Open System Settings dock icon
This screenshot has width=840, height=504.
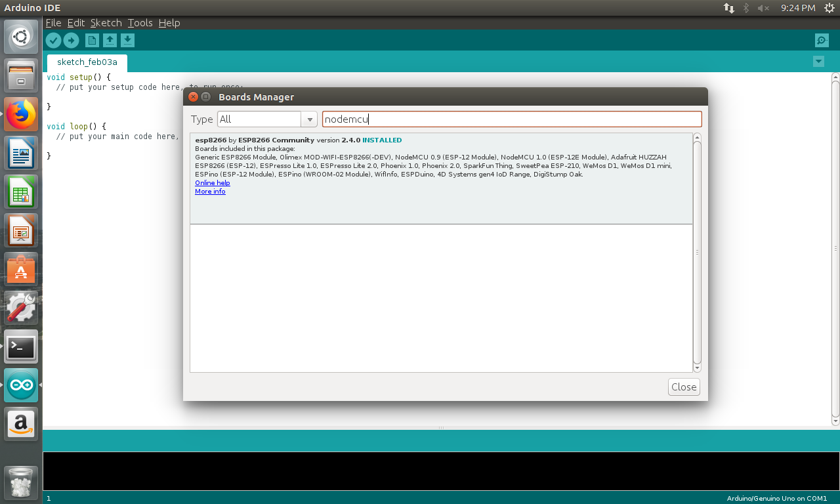(x=21, y=308)
